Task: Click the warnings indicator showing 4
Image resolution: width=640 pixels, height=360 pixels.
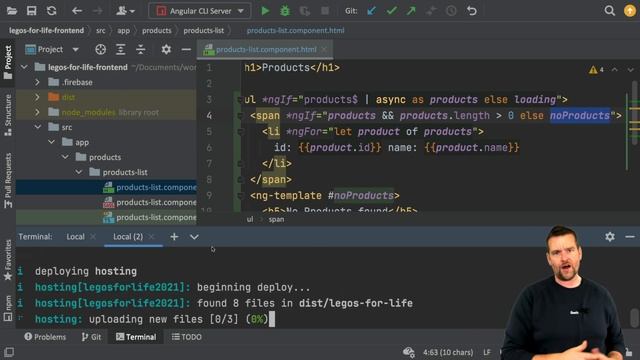Action: coord(596,70)
